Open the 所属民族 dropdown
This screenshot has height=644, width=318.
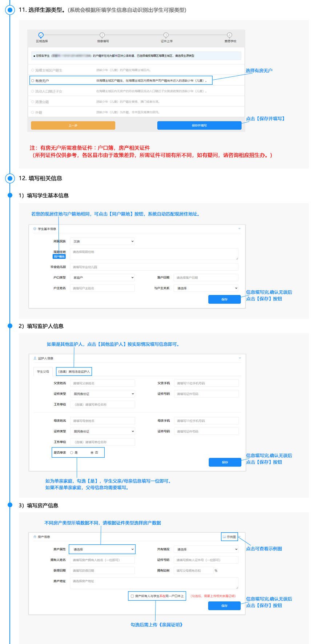[x=102, y=241]
